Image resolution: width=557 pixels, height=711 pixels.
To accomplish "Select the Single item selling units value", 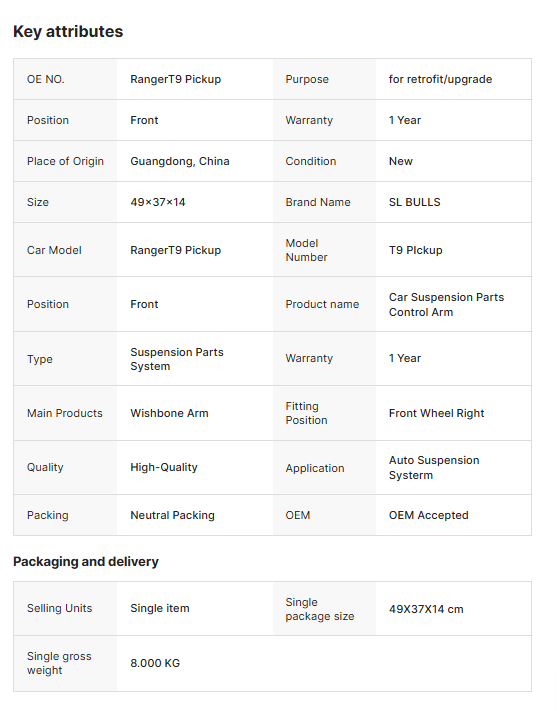I will click(x=160, y=609).
